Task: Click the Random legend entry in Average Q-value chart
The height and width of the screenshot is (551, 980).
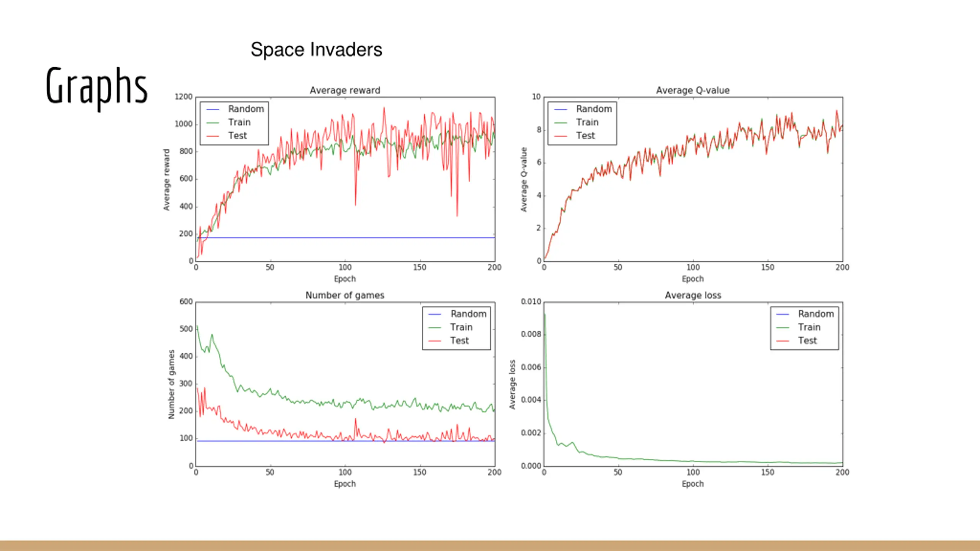Action: tap(583, 109)
